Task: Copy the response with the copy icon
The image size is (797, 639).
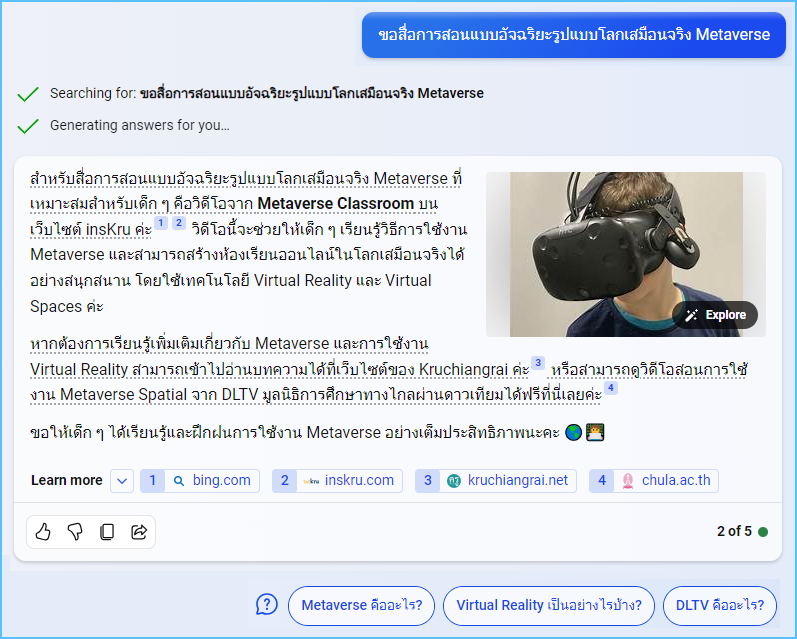Action: point(107,532)
